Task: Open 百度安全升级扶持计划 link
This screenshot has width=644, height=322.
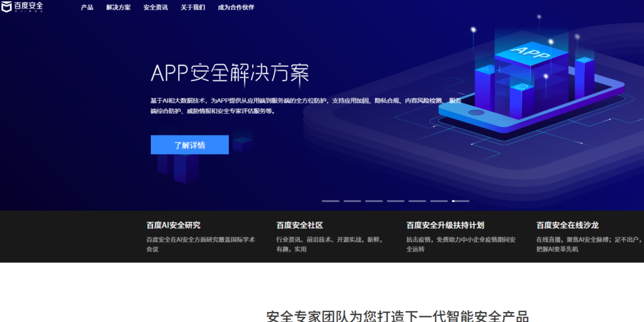Action: (445, 225)
